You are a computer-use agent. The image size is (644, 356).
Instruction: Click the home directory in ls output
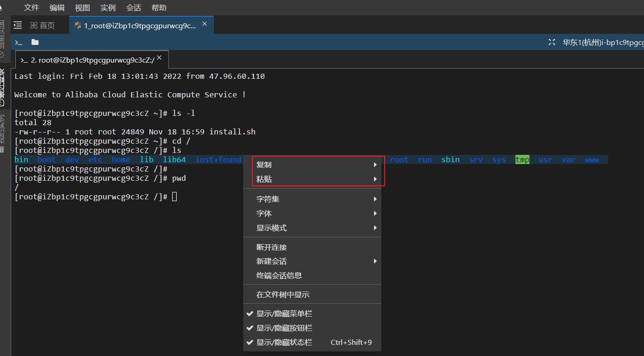(x=121, y=159)
